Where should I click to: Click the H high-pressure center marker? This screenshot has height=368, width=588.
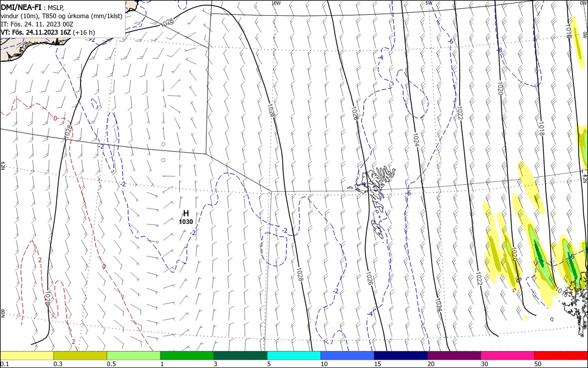[186, 213]
